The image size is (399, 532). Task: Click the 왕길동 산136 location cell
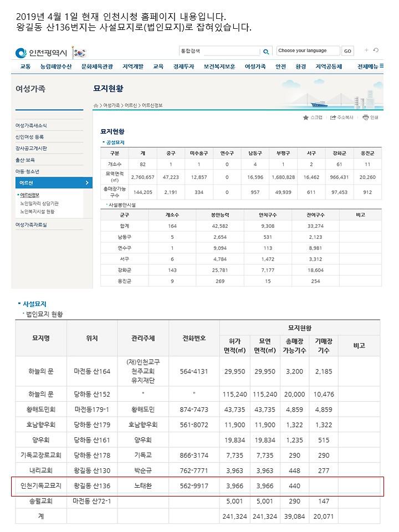(93, 486)
